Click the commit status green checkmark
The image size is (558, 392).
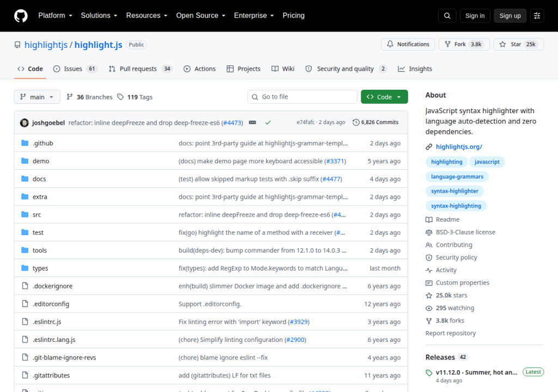coord(268,122)
